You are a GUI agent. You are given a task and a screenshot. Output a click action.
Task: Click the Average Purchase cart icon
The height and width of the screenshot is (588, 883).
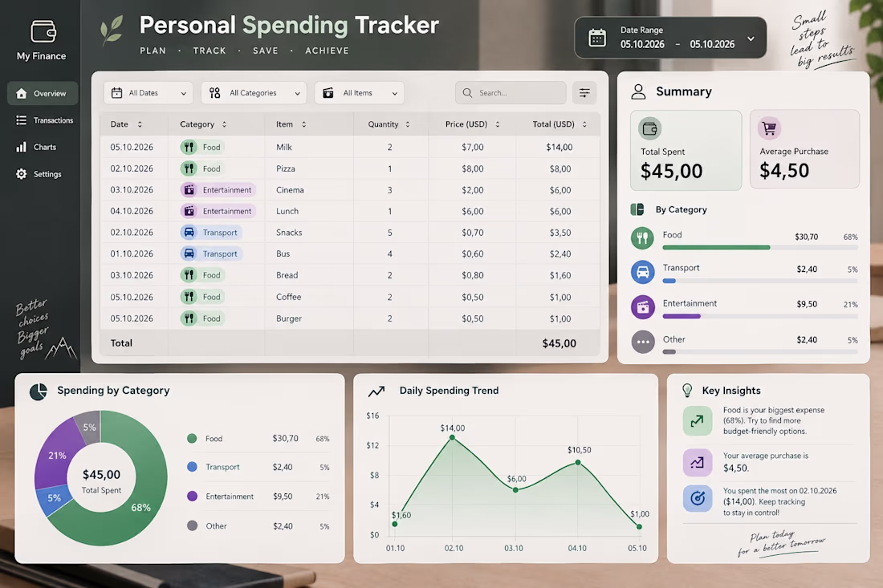pos(769,128)
